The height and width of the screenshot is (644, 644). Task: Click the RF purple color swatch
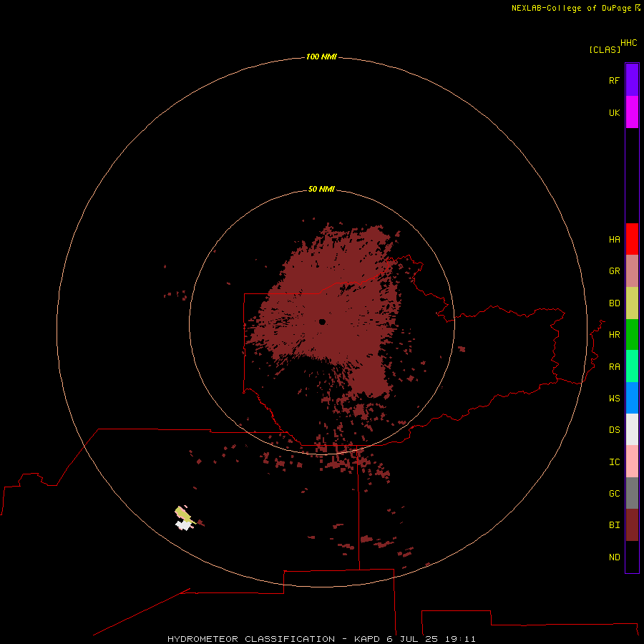click(x=632, y=80)
